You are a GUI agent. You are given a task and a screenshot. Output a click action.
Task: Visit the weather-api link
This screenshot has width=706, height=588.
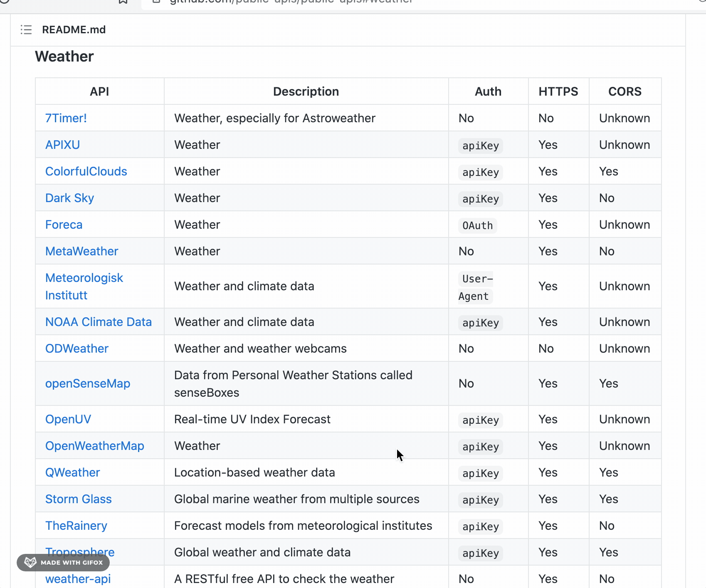(78, 579)
